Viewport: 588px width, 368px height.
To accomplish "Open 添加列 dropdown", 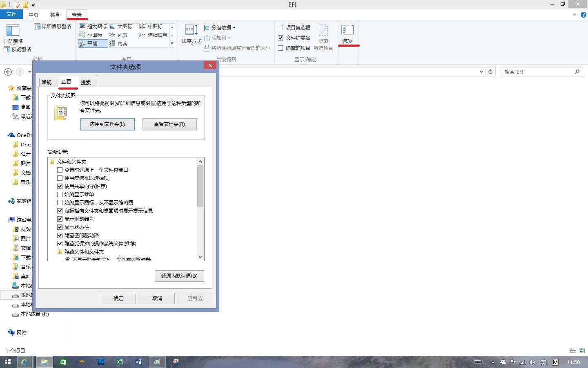I will (217, 38).
